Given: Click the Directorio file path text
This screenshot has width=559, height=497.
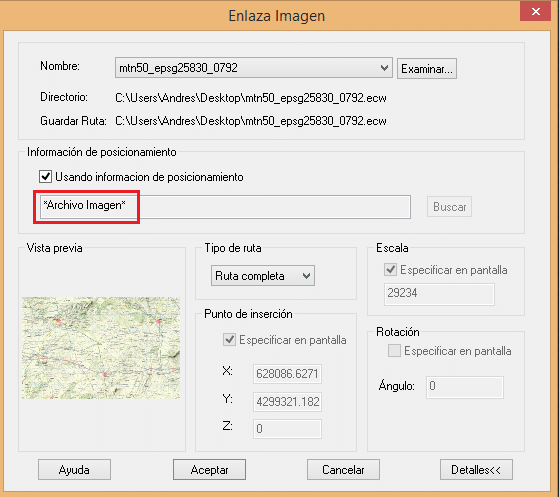Looking at the screenshot, I should [x=251, y=98].
